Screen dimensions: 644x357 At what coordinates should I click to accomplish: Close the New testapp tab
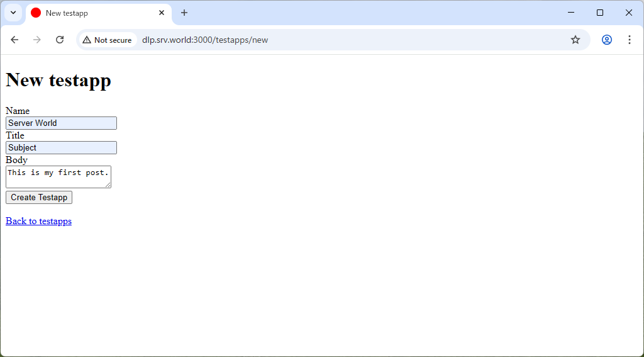[162, 13]
